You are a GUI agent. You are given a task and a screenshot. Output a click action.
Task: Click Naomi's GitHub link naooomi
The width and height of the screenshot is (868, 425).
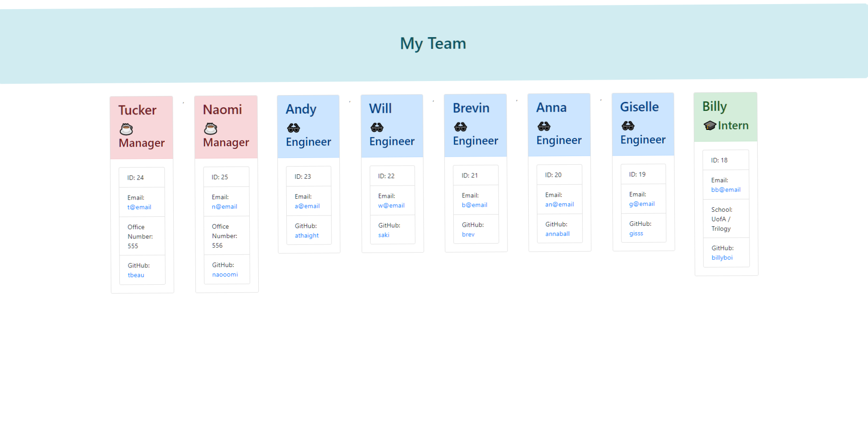225,274
